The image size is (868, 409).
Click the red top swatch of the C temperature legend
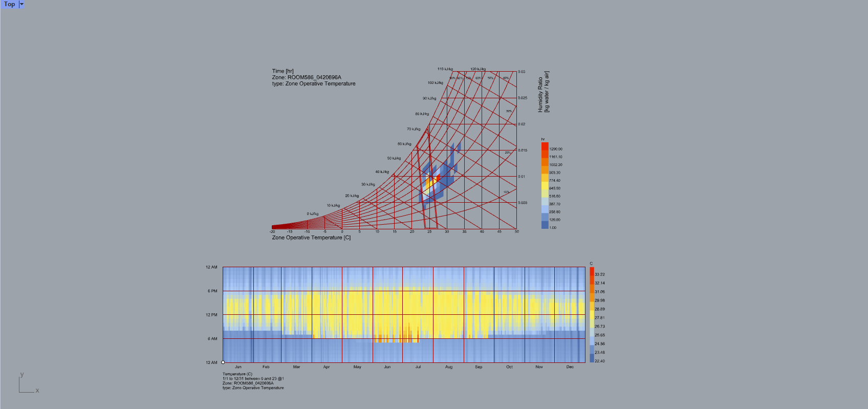592,271
